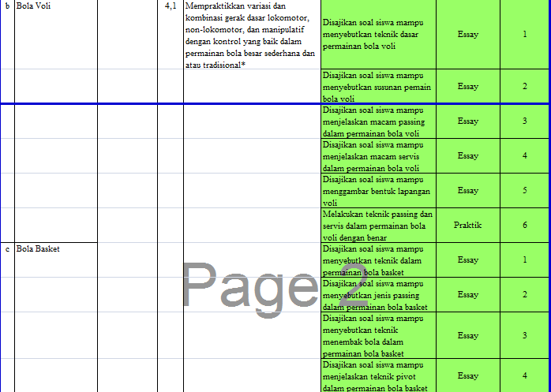Select the "menjelaskan macam servis" bola voli cell

coord(378,155)
